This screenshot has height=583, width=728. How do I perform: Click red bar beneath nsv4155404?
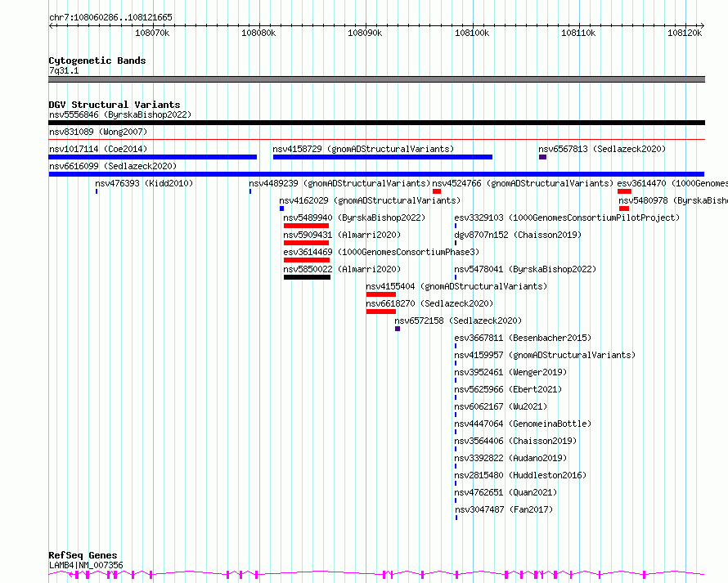point(381,294)
